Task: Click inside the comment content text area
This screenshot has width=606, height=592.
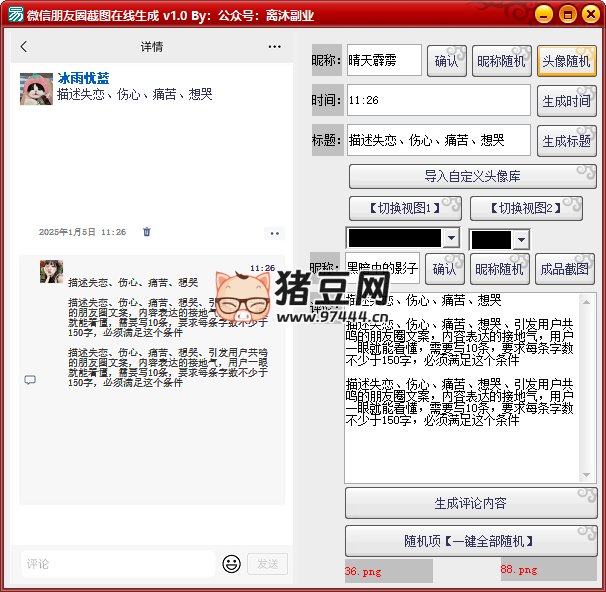Action: (x=462, y=388)
